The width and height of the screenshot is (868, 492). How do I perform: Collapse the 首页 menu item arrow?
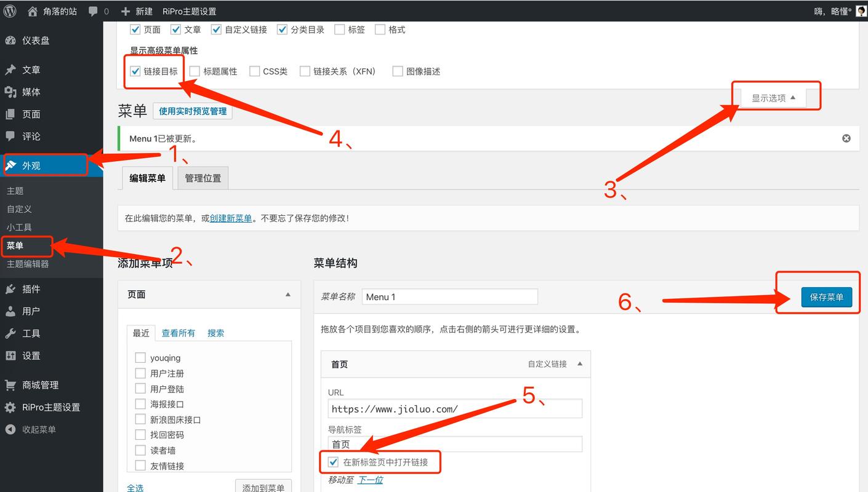click(x=580, y=364)
